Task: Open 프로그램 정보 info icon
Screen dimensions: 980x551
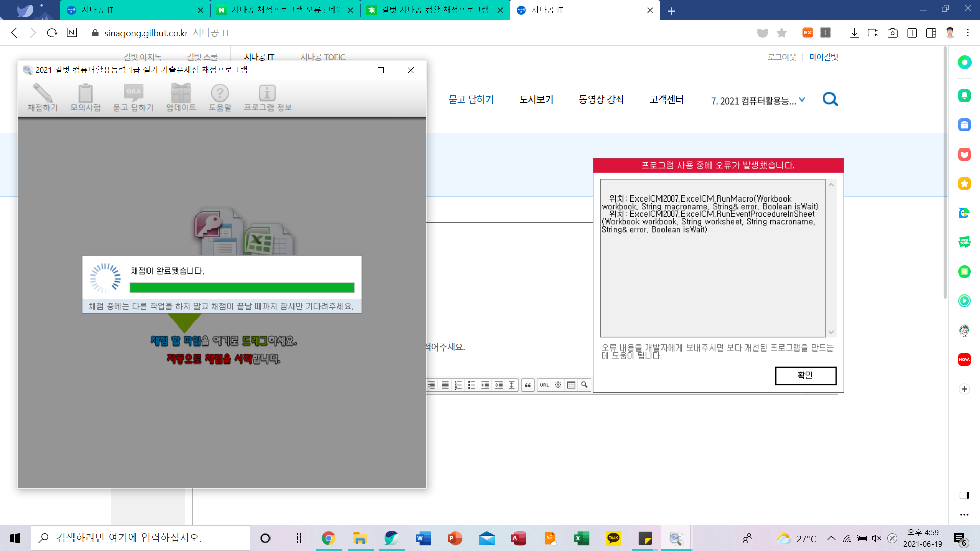Action: pyautogui.click(x=267, y=96)
